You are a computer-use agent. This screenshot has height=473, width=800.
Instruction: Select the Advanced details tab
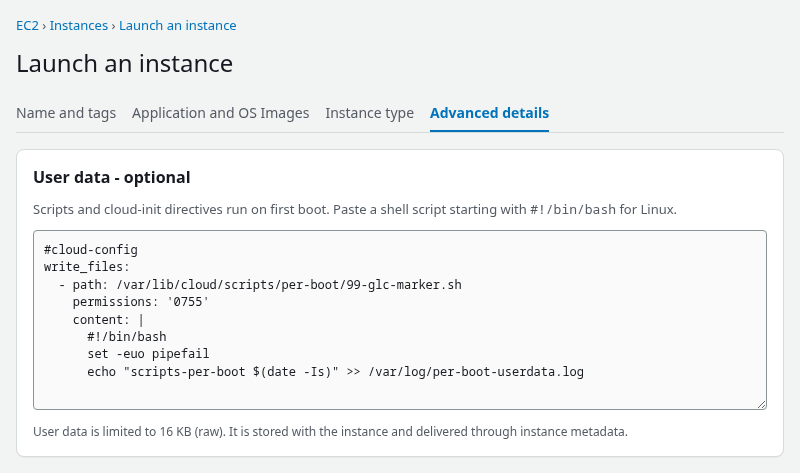click(x=489, y=113)
